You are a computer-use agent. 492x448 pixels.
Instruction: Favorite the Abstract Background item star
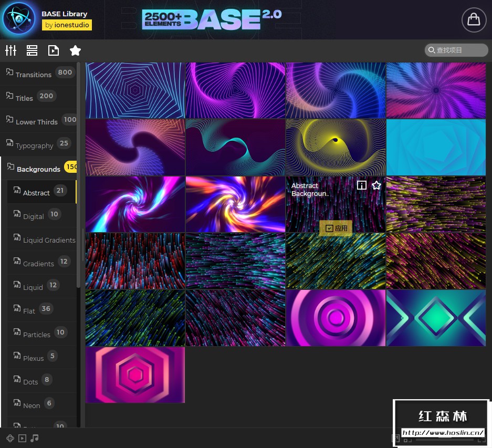tap(376, 185)
